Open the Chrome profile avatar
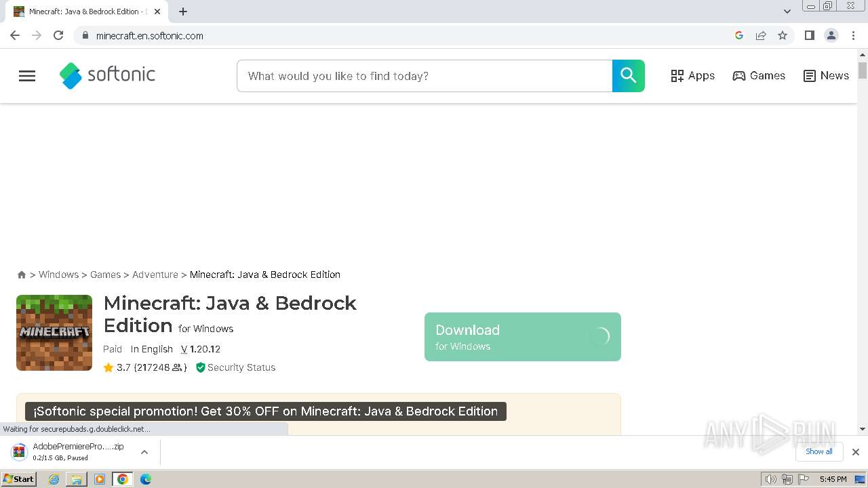The height and width of the screenshot is (488, 868). pos(831,35)
